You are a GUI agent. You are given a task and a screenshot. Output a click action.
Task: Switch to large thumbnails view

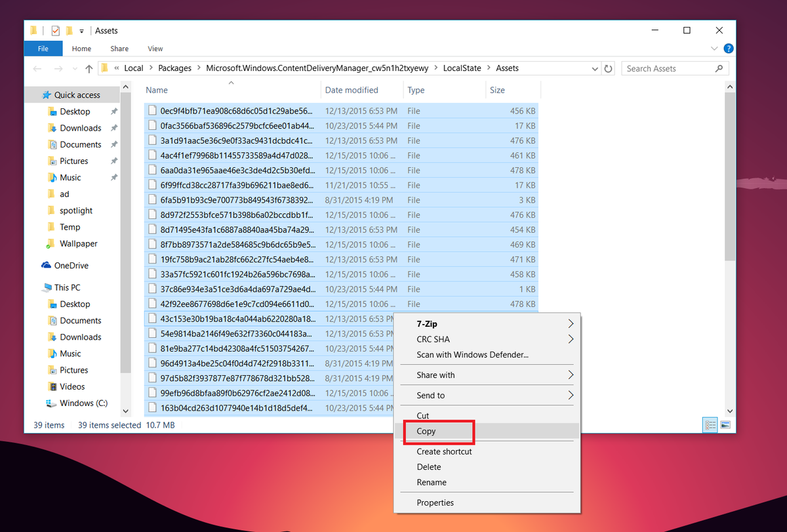click(x=724, y=425)
